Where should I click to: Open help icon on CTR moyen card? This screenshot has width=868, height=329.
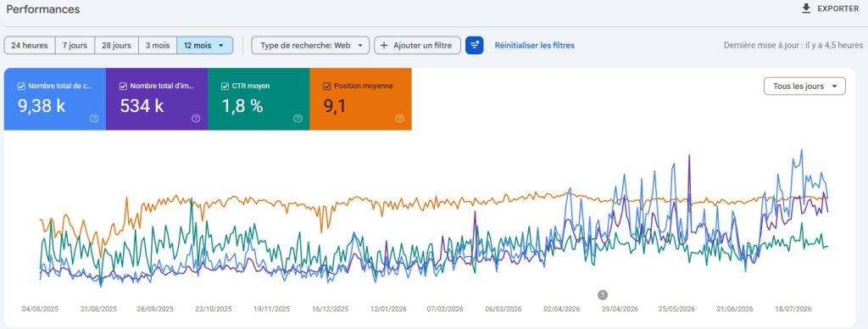point(298,118)
